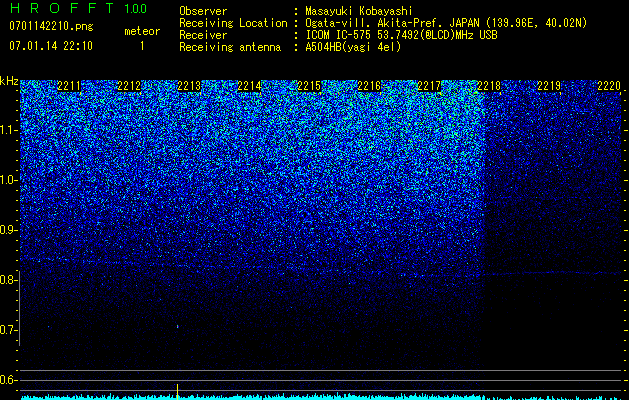
Task: Click the 2218 time marker
Action: click(489, 86)
